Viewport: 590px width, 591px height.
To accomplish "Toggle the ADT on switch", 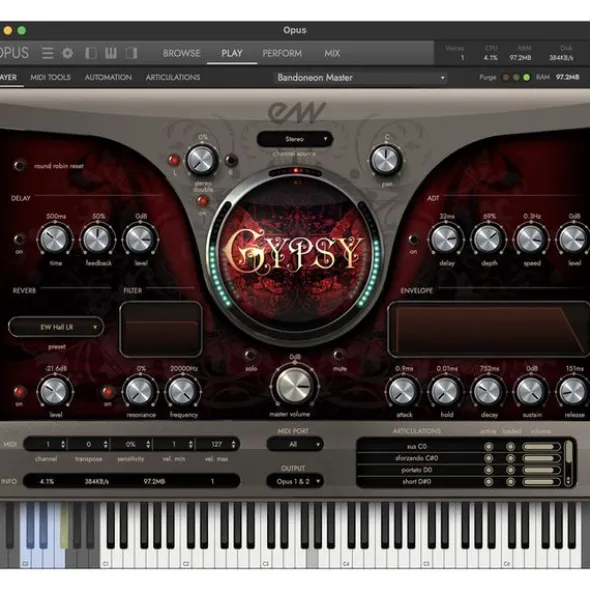I will point(414,239).
